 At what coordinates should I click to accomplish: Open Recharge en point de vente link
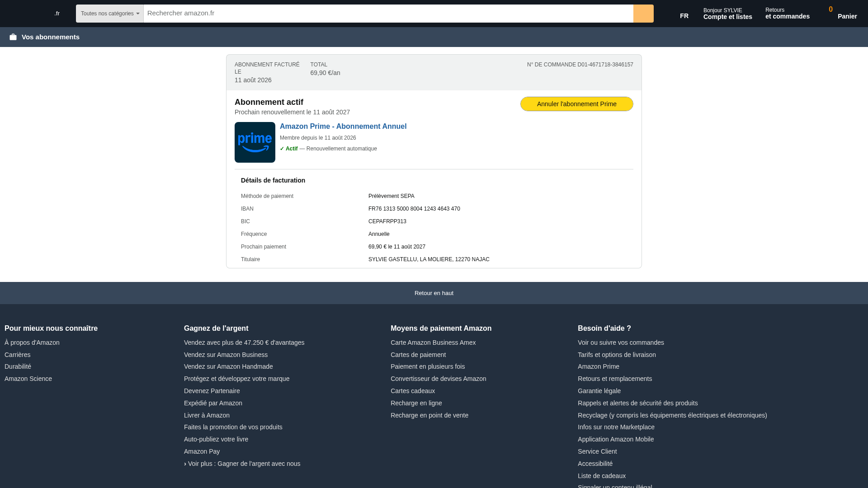429,415
